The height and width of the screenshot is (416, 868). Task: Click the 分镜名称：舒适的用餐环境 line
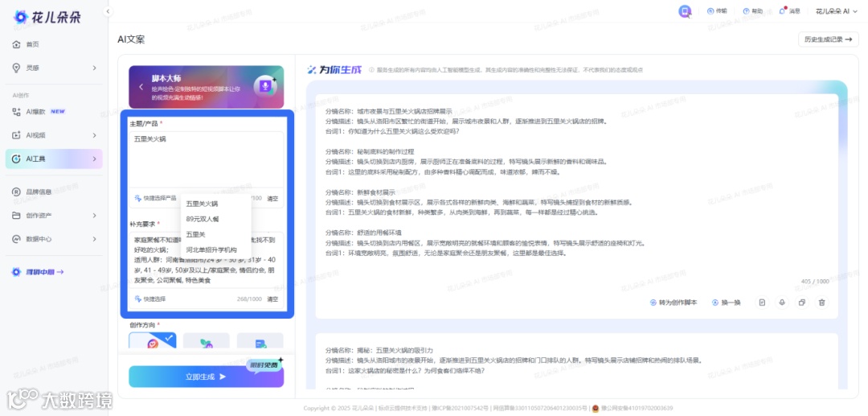tap(364, 232)
